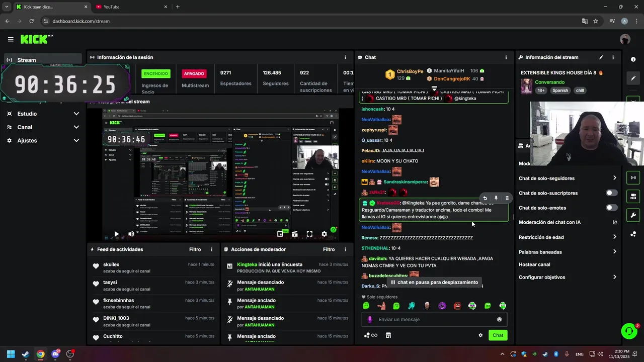This screenshot has height=362, width=644.
Task: Open Steam from the taskbar
Action: click(x=26, y=354)
